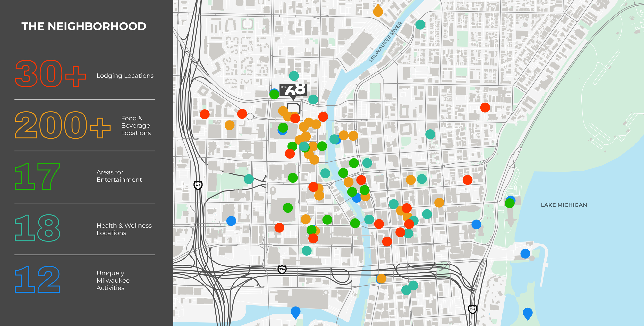Click the teal dot beside the Milwaukee River label
Viewport: 644px width, 326px height.
420,25
